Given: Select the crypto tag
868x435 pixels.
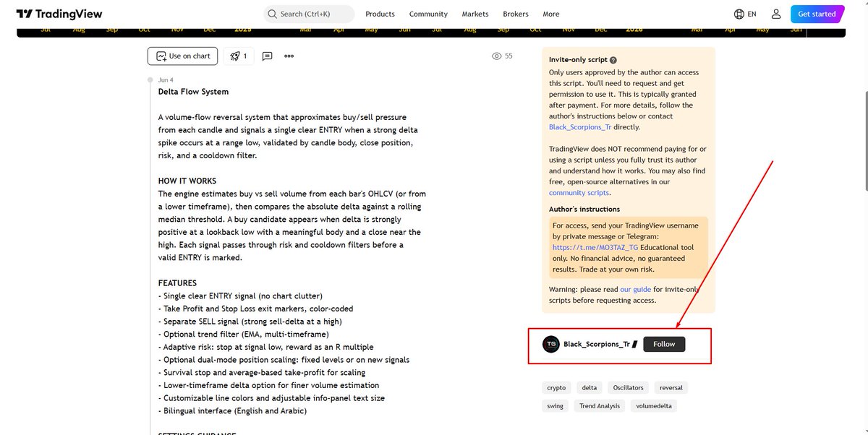Looking at the screenshot, I should point(557,388).
